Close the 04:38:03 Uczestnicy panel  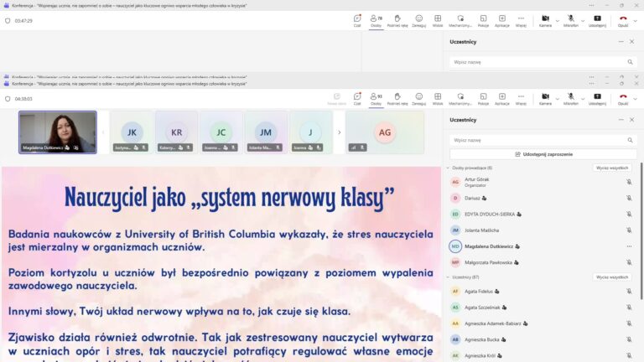[632, 120]
